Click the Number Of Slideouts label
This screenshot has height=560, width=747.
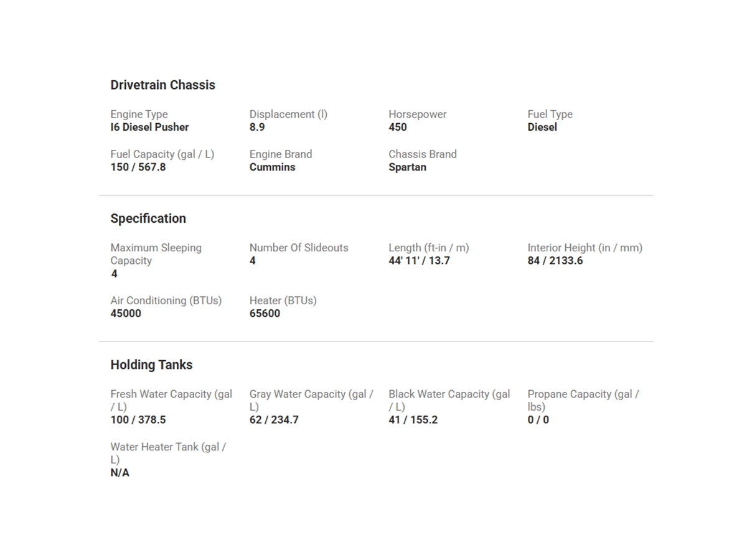(x=299, y=248)
